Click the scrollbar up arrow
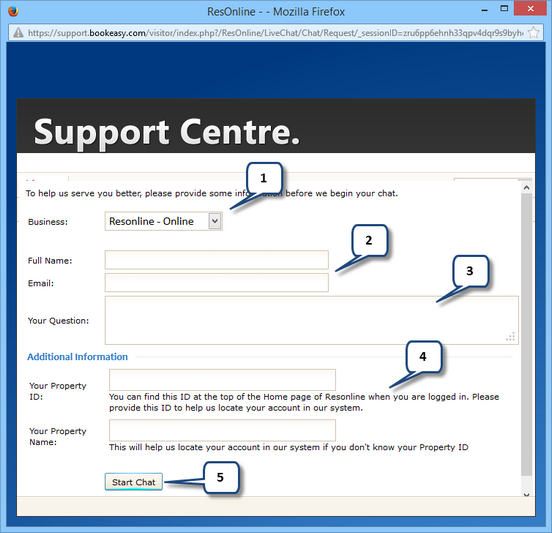Image resolution: width=552 pixels, height=533 pixels. pyautogui.click(x=526, y=188)
